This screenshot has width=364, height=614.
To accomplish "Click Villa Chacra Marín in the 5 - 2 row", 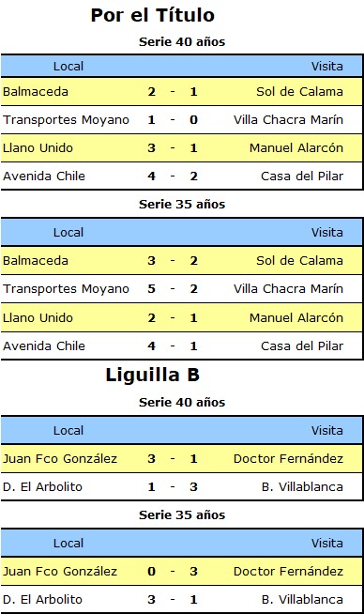I will 288,289.
